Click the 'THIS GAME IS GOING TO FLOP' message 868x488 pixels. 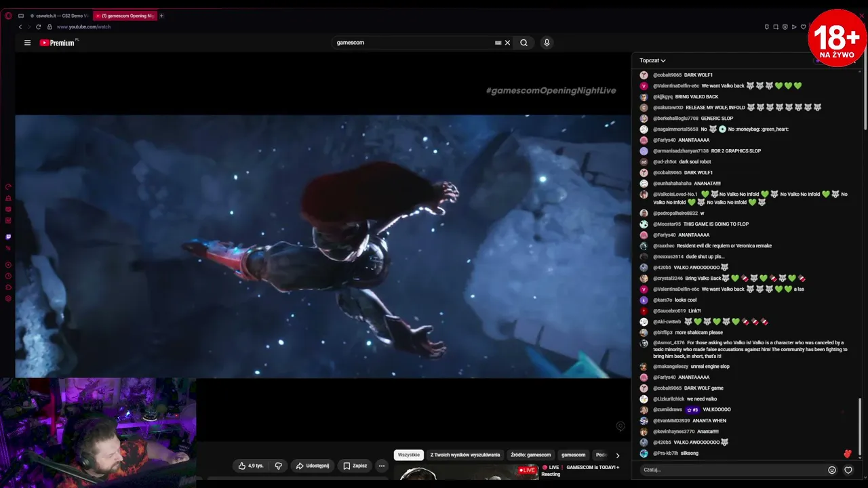pyautogui.click(x=716, y=224)
